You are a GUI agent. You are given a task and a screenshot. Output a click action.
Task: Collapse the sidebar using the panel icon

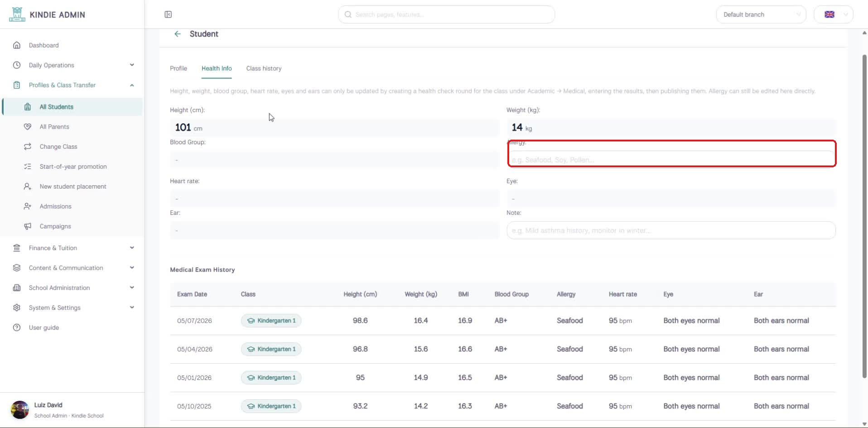pyautogui.click(x=168, y=15)
